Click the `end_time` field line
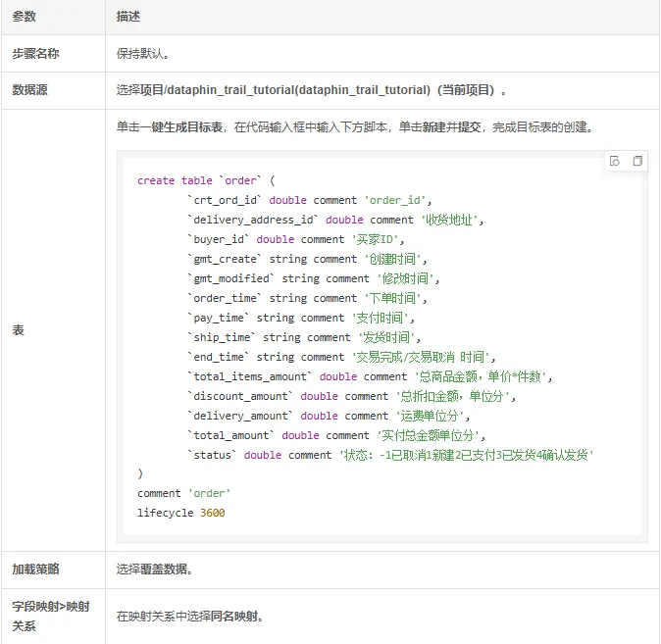This screenshot has height=644, width=661. (342, 357)
